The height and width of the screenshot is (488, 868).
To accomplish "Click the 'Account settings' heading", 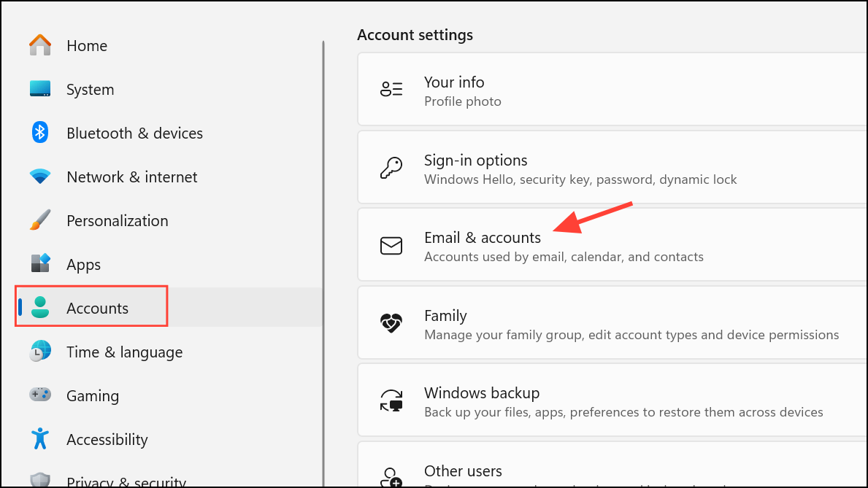I will pos(415,35).
